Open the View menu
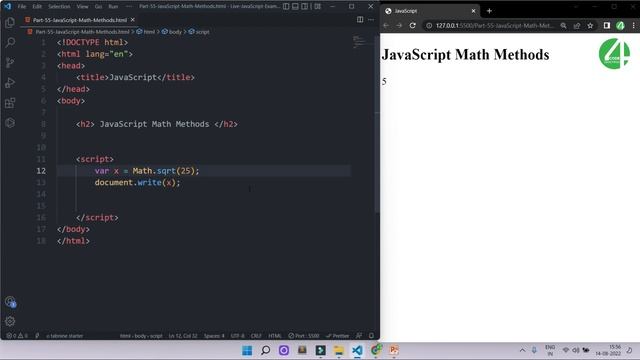This screenshot has height=360, width=640. (82, 7)
